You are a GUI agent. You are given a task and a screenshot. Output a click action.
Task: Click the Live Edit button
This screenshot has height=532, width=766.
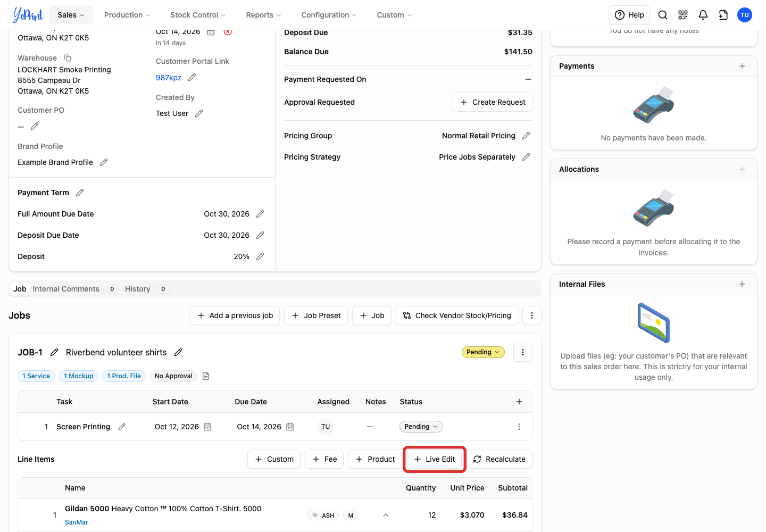tap(435, 459)
